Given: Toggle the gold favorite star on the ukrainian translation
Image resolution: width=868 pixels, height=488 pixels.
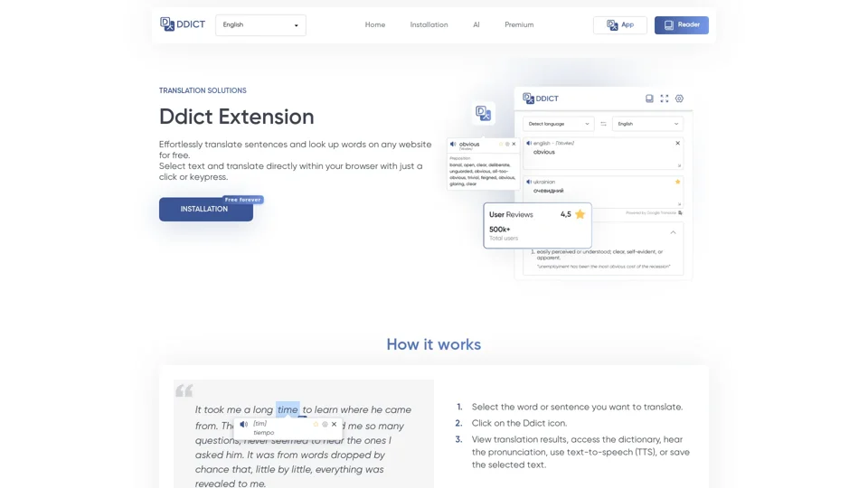Looking at the screenshot, I should point(677,182).
